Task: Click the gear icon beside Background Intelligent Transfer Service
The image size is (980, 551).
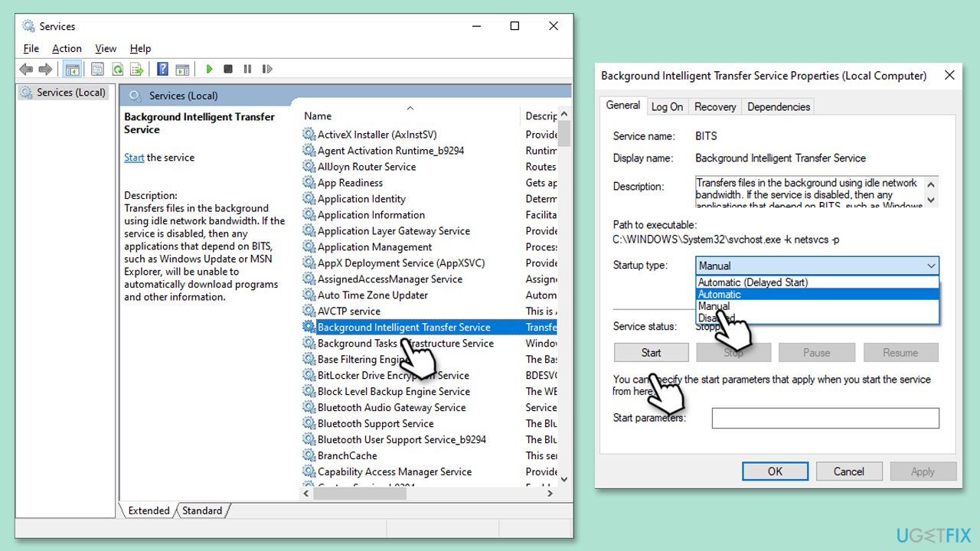Action: pos(309,328)
